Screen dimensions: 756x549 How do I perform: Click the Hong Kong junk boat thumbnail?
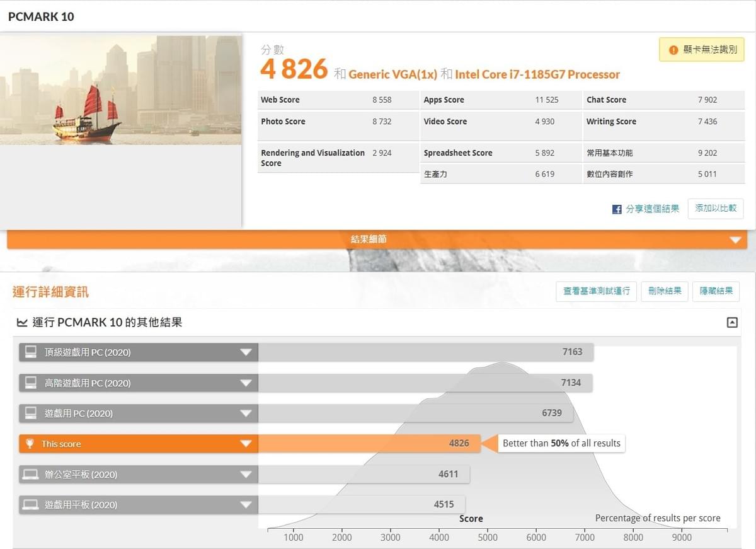point(120,90)
